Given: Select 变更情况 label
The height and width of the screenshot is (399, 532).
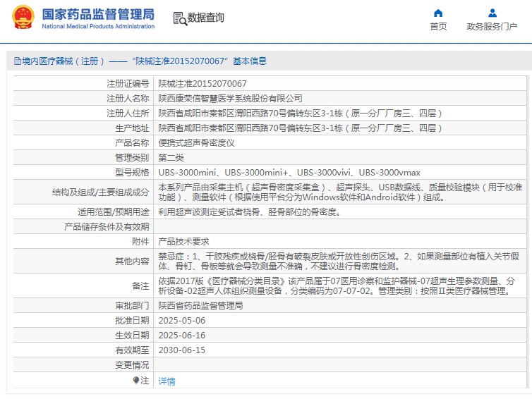Looking at the screenshot, I should click(x=132, y=365).
